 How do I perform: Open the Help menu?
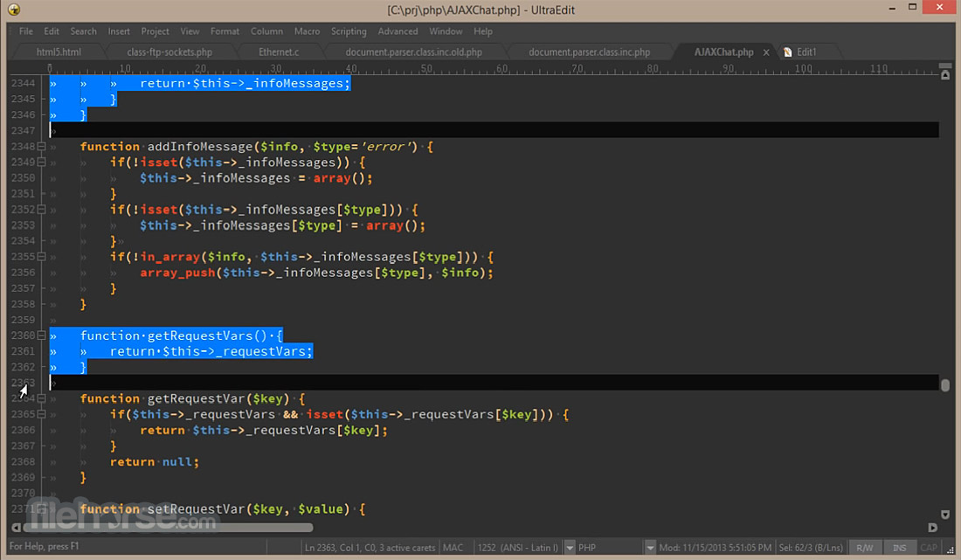coord(483,31)
